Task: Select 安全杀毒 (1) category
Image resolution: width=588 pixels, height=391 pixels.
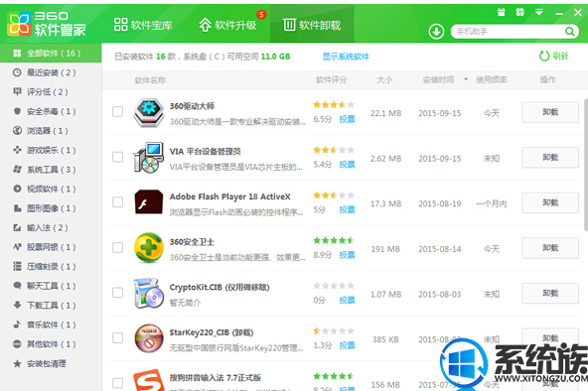Action: click(x=51, y=111)
